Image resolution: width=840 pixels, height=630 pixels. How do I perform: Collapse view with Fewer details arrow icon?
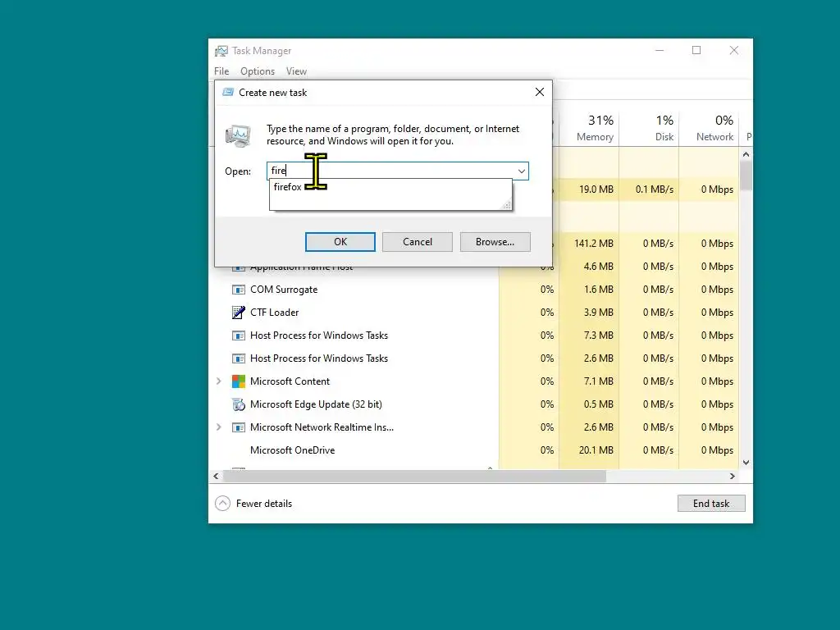coord(222,504)
